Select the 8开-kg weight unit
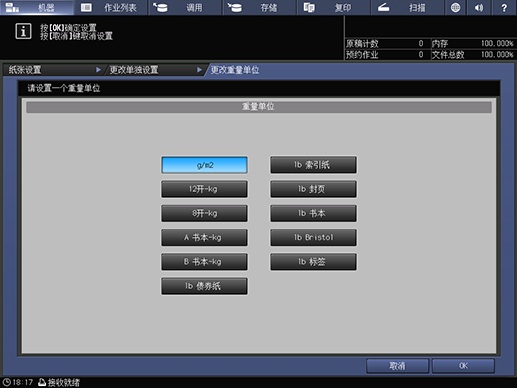Screen dimensions: 517x388 204,213
